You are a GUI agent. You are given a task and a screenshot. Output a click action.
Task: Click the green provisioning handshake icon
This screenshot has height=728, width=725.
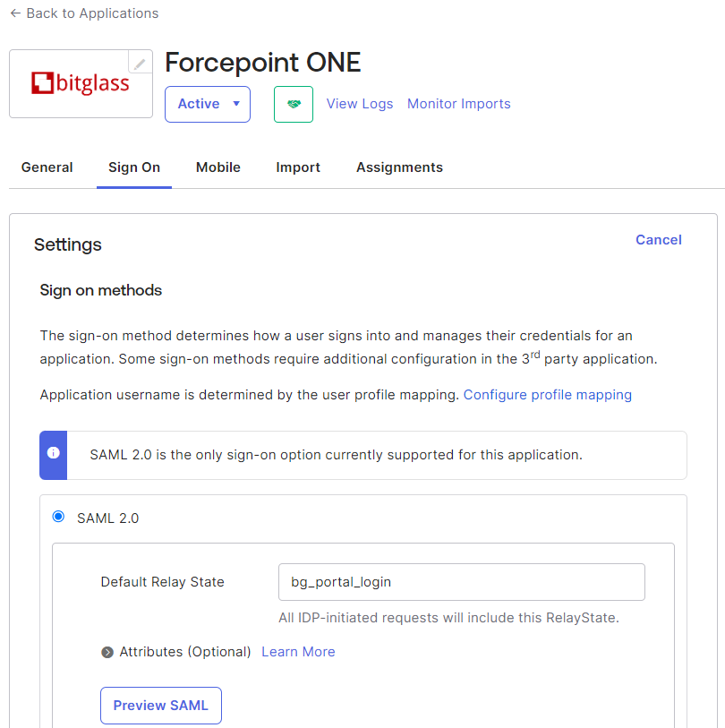click(x=294, y=104)
